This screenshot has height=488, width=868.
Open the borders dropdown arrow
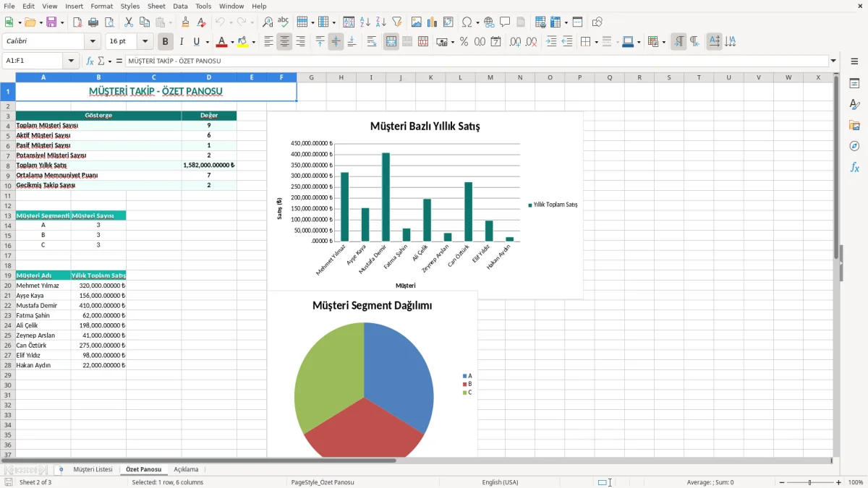pyautogui.click(x=595, y=42)
